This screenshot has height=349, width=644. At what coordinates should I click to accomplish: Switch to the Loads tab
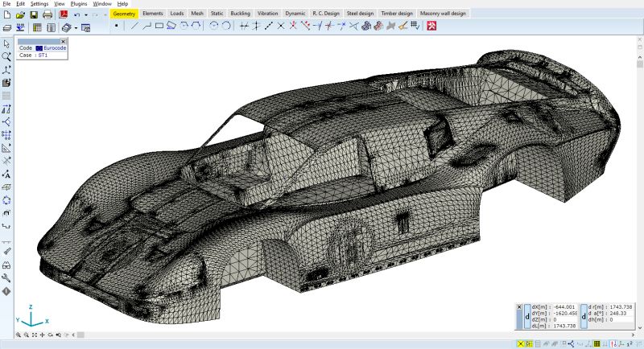click(177, 14)
